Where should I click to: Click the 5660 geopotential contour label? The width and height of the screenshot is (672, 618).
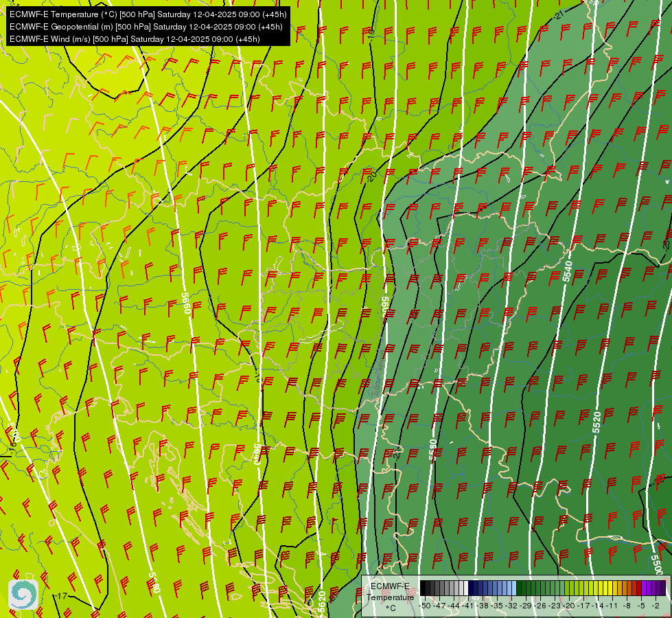tap(187, 304)
